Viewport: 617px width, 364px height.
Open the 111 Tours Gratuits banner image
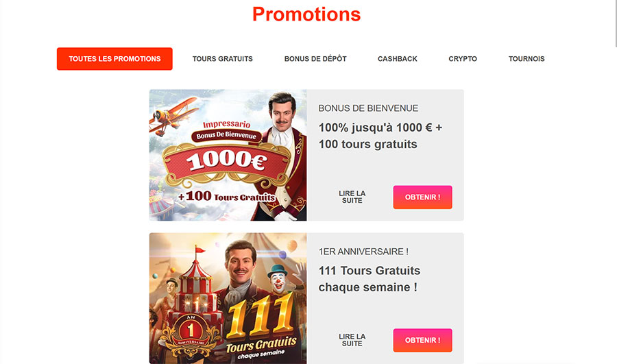pos(228,298)
